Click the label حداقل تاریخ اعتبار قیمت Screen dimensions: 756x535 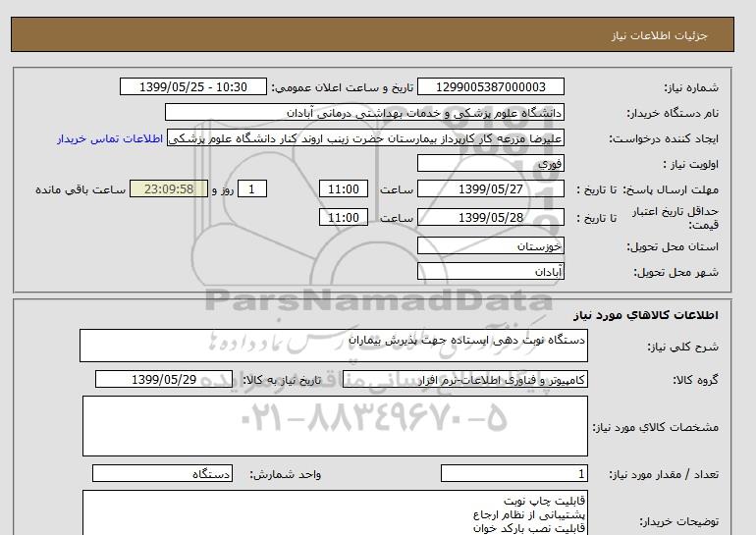tap(675, 218)
